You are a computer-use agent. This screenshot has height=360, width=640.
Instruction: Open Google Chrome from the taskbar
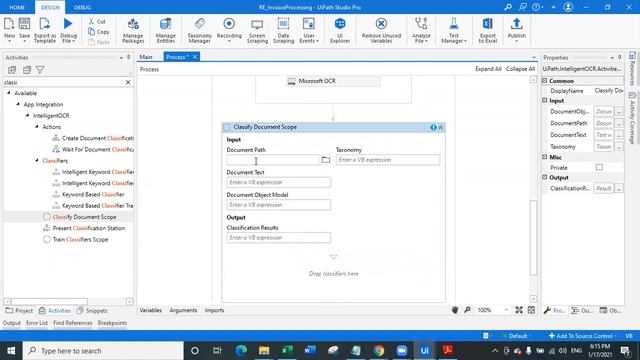[379, 351]
